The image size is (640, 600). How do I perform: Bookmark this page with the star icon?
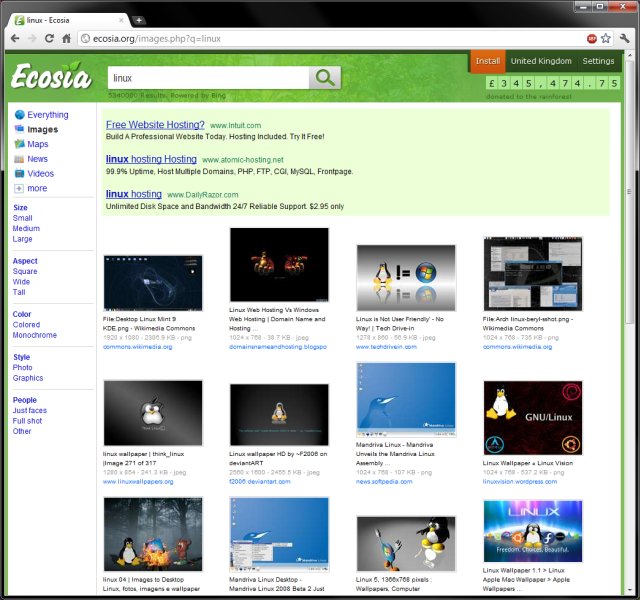(606, 38)
